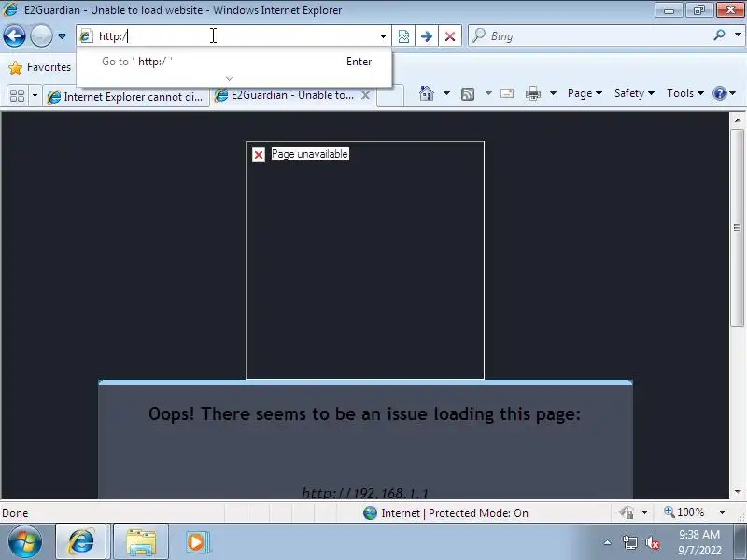This screenshot has width=747, height=560.
Task: Click the http://192.168.1.1 address text
Action: coord(365,493)
